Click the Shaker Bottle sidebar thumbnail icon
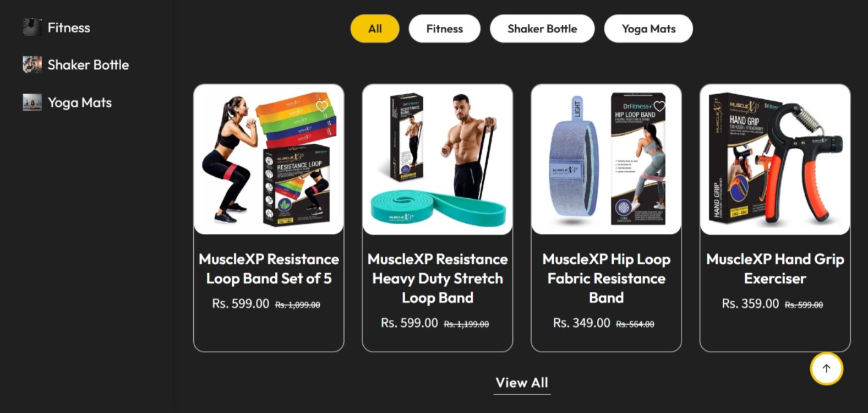This screenshot has height=413, width=868. 32,65
